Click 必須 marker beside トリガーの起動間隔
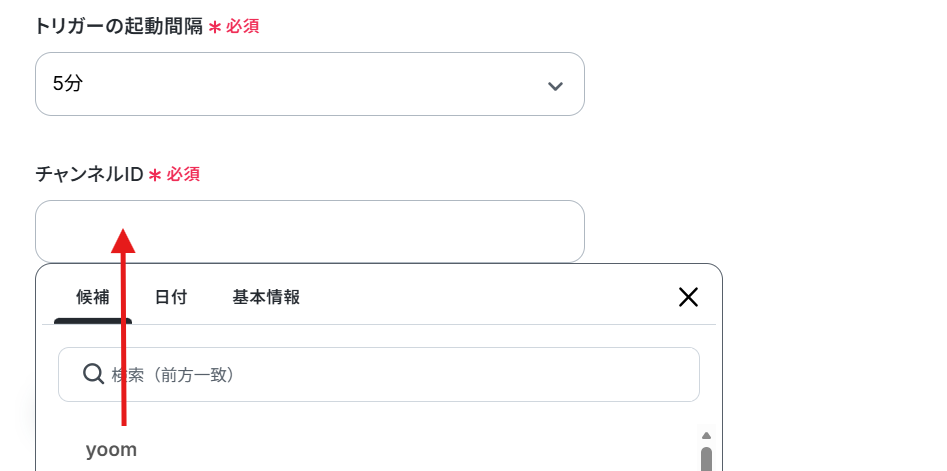 (x=243, y=27)
